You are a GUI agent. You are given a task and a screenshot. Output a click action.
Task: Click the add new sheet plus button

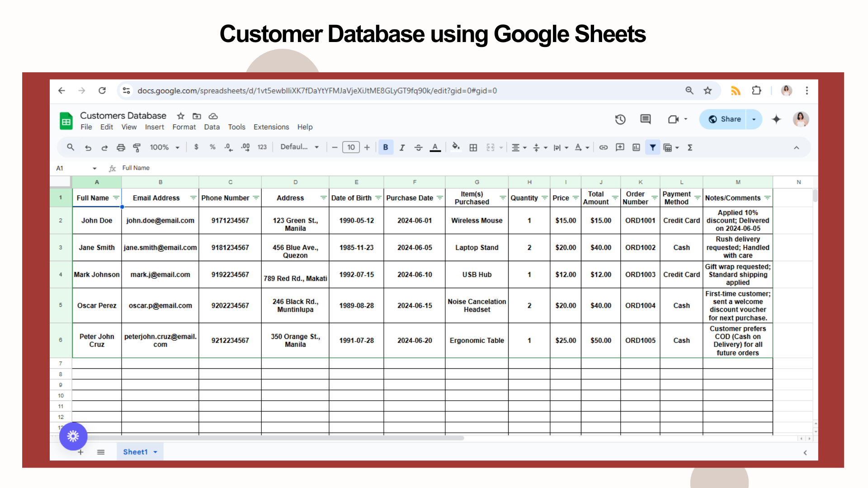coord(80,452)
